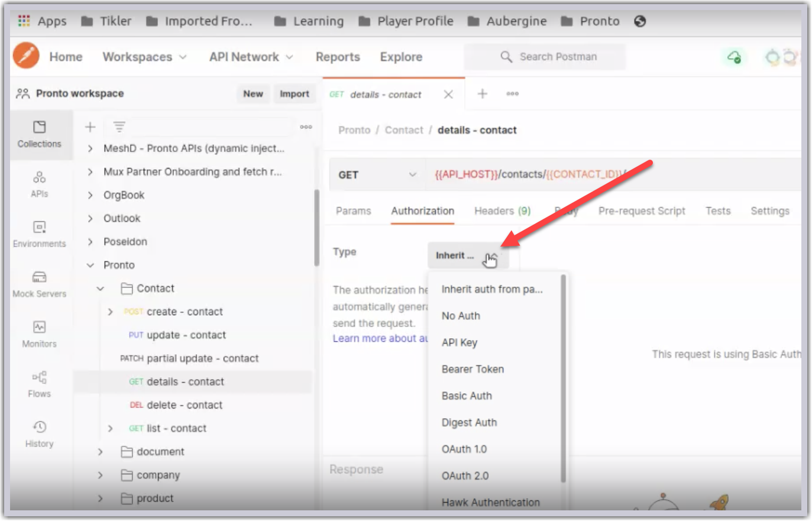Expand the create - contact request

click(x=111, y=312)
